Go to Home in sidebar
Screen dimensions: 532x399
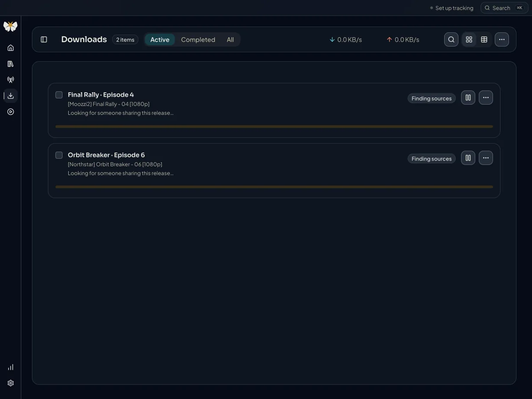(x=11, y=48)
